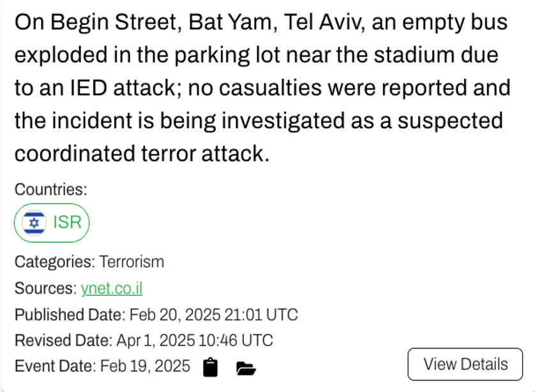Open the folder icon beside Event Date
This screenshot has height=392, width=535.
pos(246,368)
